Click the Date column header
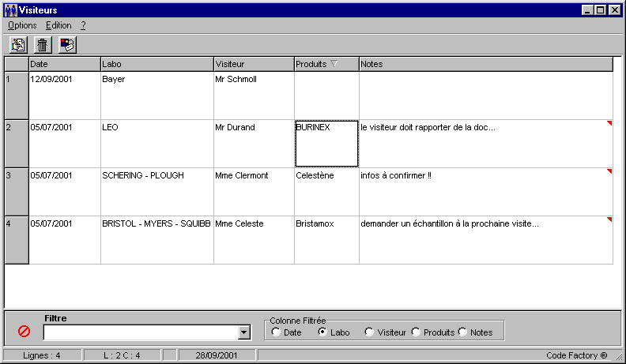 65,64
